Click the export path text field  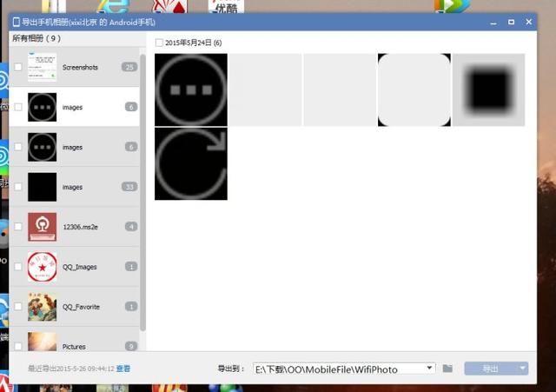pos(339,369)
